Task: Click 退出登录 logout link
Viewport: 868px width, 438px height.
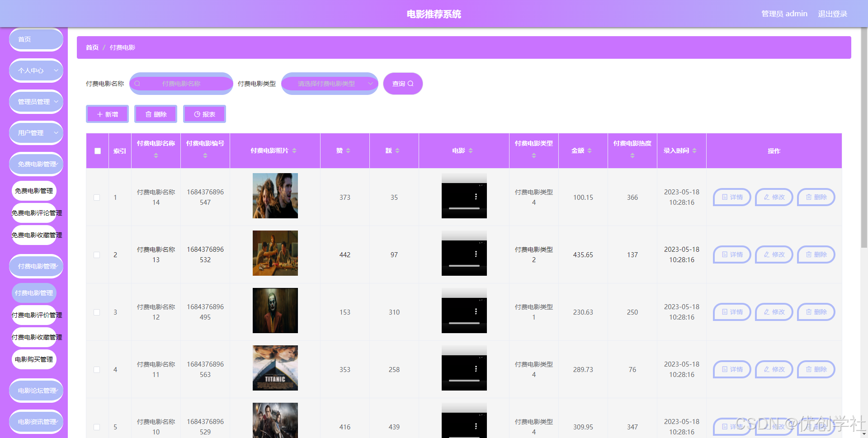Action: click(832, 14)
